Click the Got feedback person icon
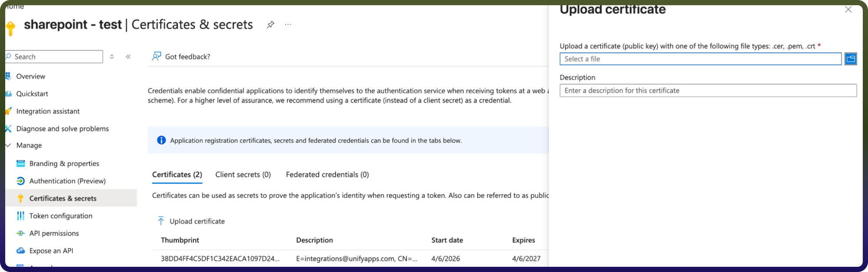Image resolution: width=868 pixels, height=272 pixels. pos(156,56)
